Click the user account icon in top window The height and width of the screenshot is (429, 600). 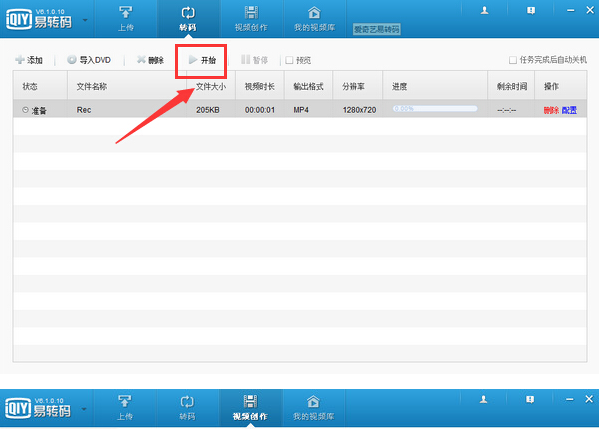[x=484, y=10]
